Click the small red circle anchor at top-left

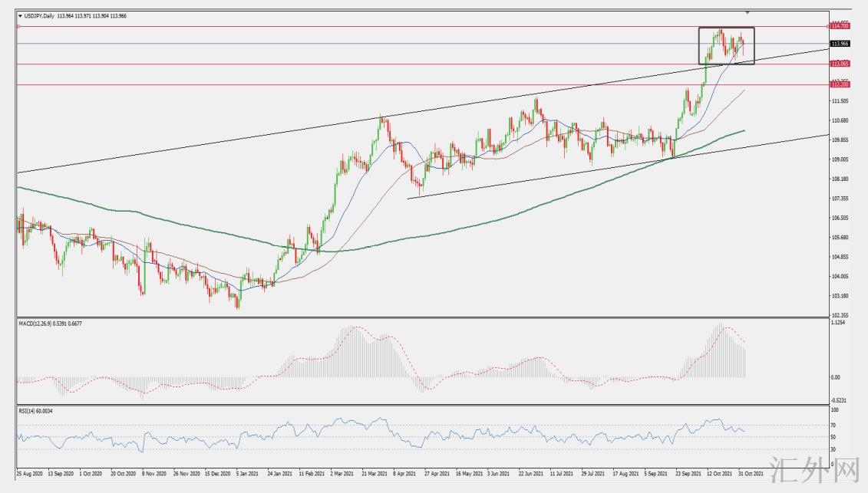(18, 26)
